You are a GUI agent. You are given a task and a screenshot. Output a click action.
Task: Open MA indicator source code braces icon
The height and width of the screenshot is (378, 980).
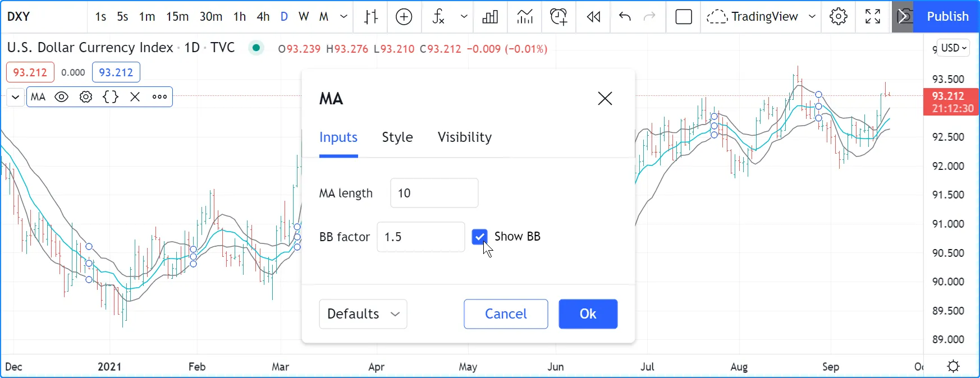[x=111, y=97]
